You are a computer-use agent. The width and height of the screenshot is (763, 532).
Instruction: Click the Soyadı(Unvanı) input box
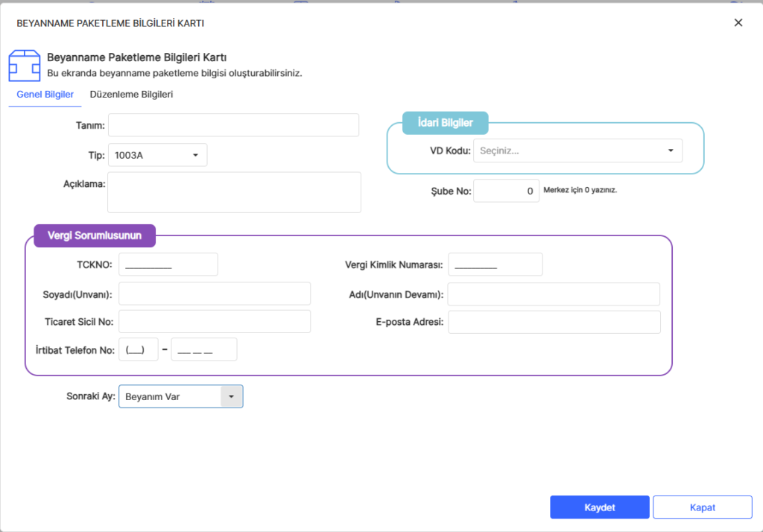214,294
